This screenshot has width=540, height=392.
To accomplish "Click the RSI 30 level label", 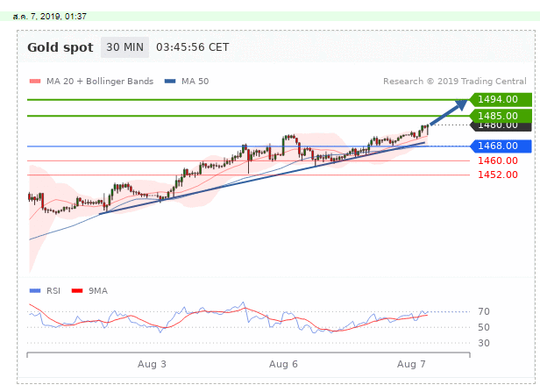I will 484,343.
